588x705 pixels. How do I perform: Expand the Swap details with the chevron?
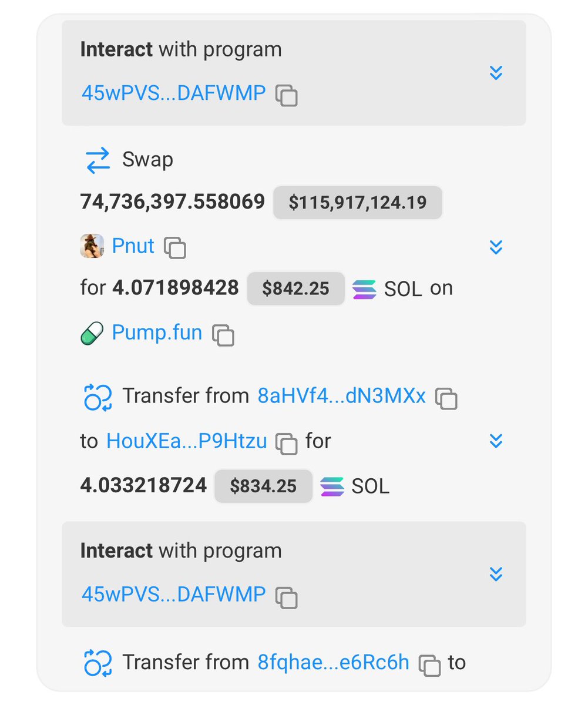[497, 247]
